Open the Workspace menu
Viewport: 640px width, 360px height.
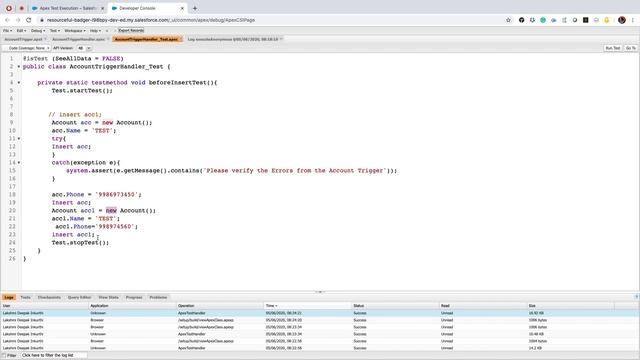(x=75, y=31)
